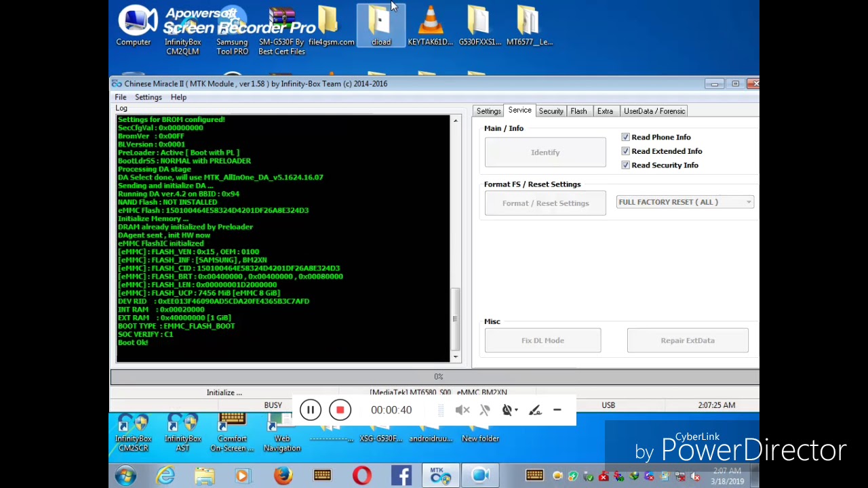
Task: Open the G530FXXS1 folder on the desktop
Action: [480, 27]
